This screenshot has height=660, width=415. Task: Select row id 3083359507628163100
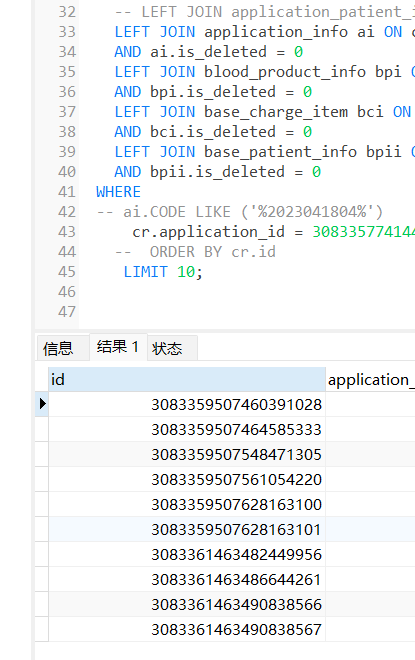pos(187,504)
